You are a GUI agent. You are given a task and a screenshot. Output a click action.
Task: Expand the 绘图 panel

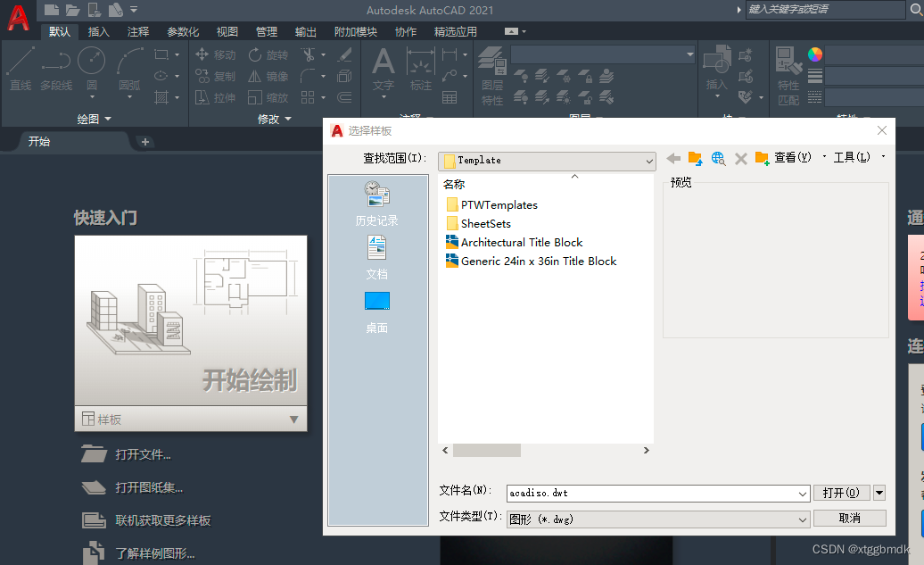point(95,119)
